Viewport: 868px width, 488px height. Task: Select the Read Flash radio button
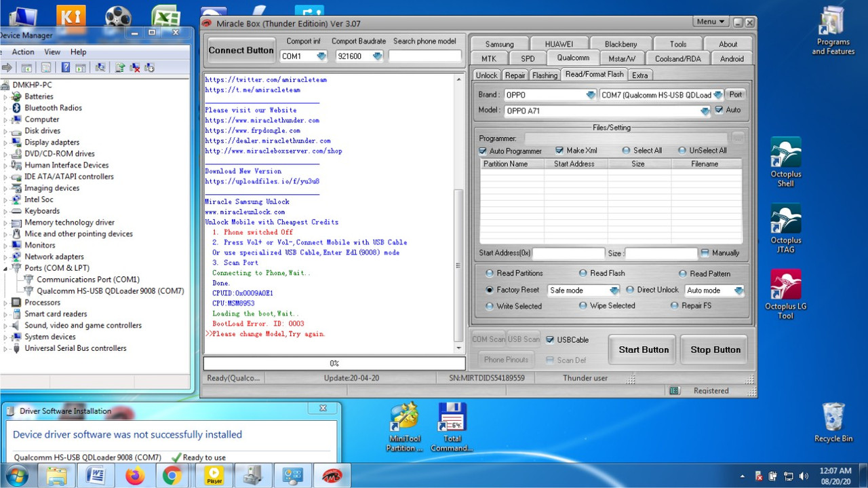pyautogui.click(x=583, y=274)
